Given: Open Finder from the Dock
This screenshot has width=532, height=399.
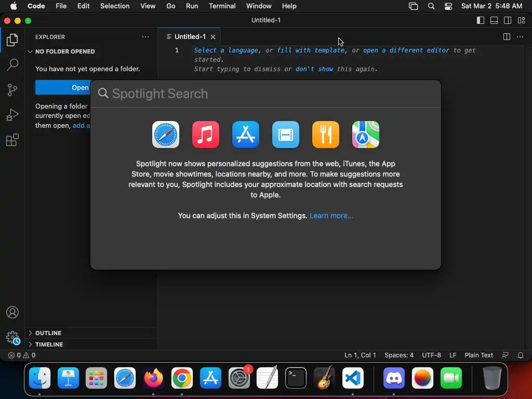Looking at the screenshot, I should (x=39, y=378).
